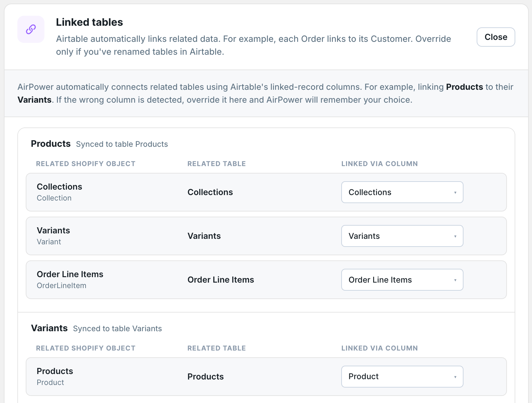Open the Order Line Items column dropdown
This screenshot has width=532, height=403.
click(402, 280)
